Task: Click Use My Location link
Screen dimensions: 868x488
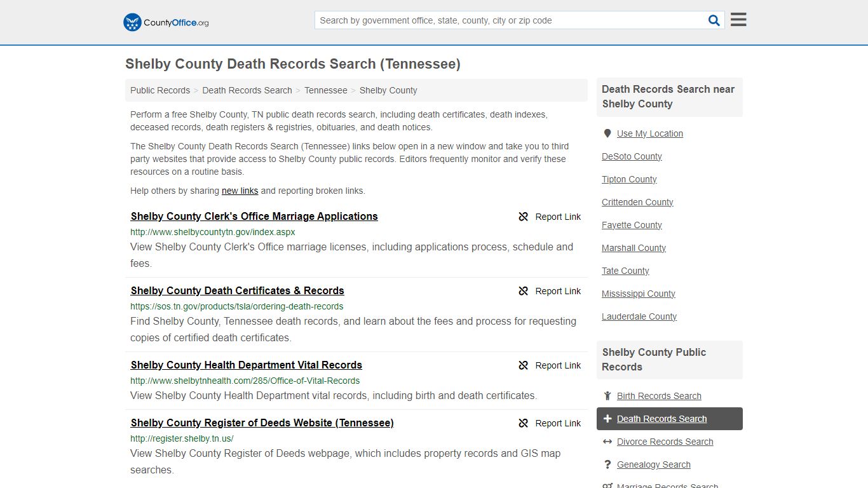Action: tap(650, 133)
